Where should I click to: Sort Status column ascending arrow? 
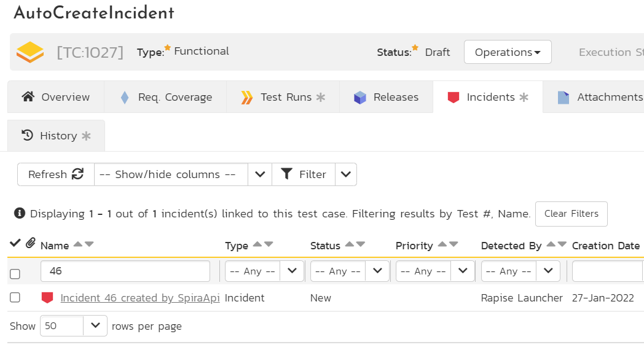pos(349,244)
